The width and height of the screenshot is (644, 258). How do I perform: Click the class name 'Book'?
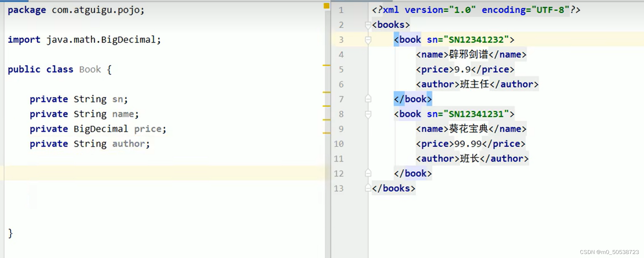coord(90,69)
